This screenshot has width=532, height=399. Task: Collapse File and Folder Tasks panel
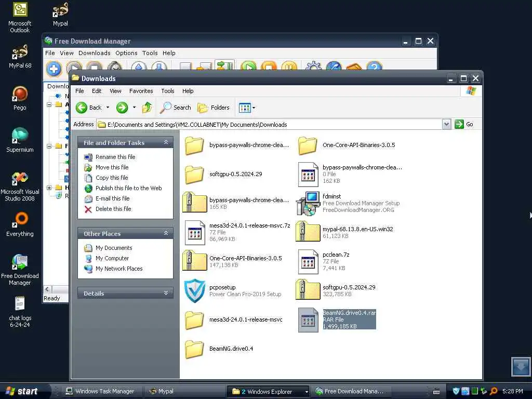point(166,142)
